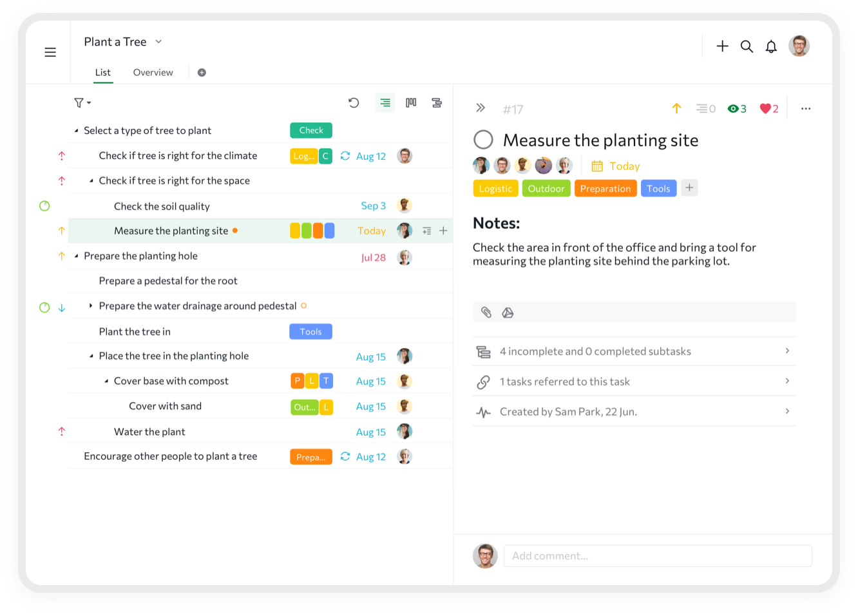Viewport: 858px width, 616px height.
Task: Click the orange Preparation tag
Action: 605,189
